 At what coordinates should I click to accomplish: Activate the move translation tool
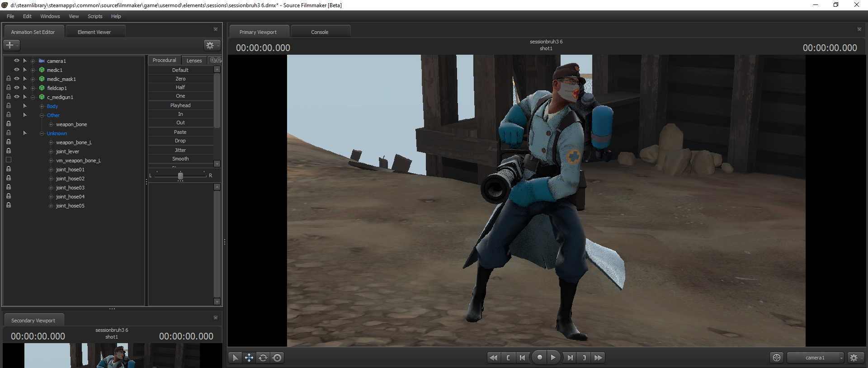[x=249, y=358]
